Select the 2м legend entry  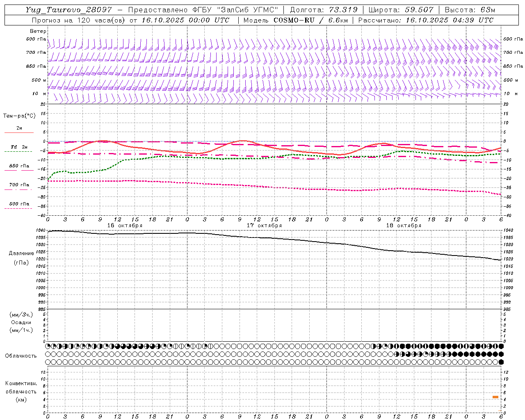pyautogui.click(x=19, y=128)
